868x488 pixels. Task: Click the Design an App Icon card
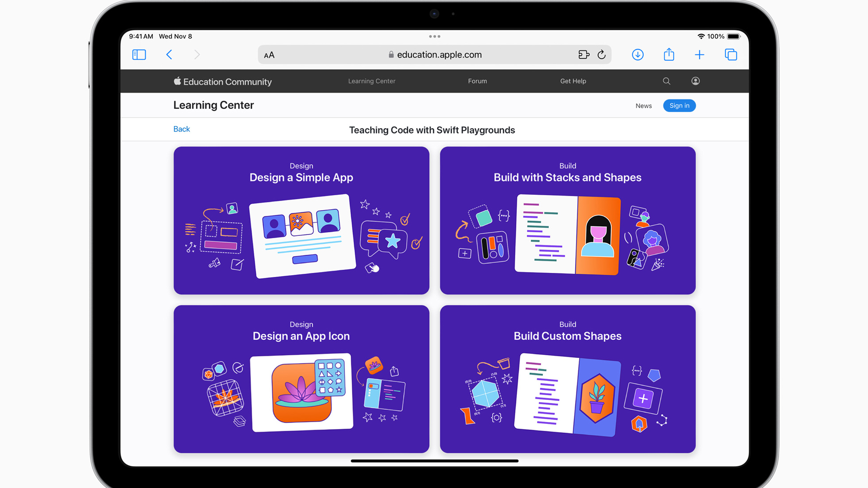point(301,378)
